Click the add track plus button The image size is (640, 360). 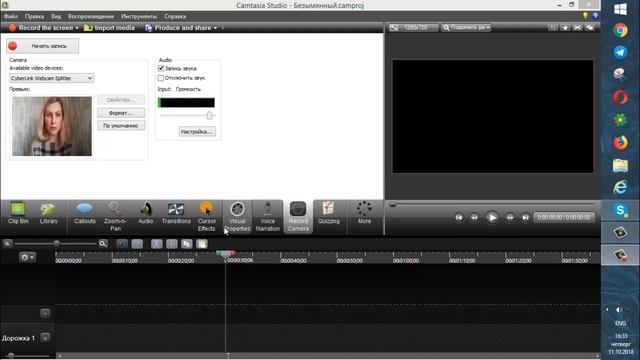[x=45, y=313]
